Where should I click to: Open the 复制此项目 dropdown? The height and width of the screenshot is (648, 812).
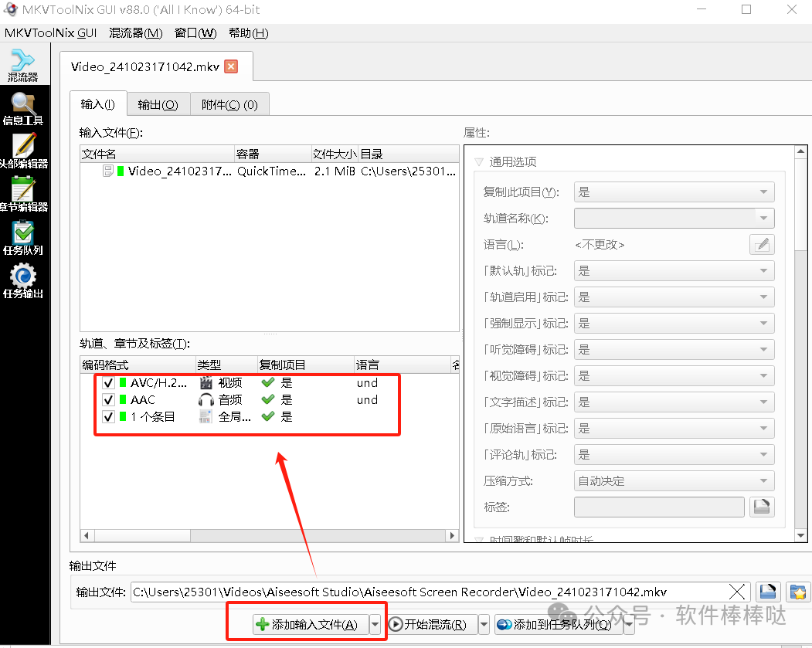pos(674,192)
